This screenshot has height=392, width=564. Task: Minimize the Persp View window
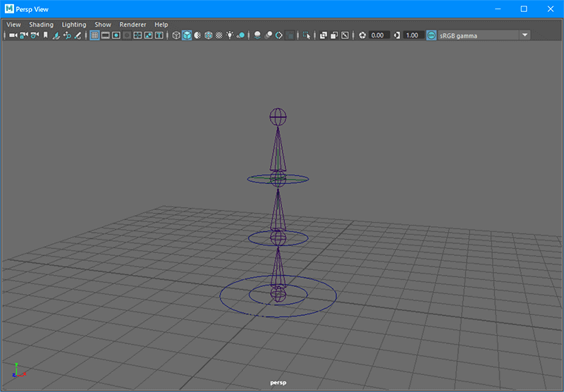(x=498, y=9)
